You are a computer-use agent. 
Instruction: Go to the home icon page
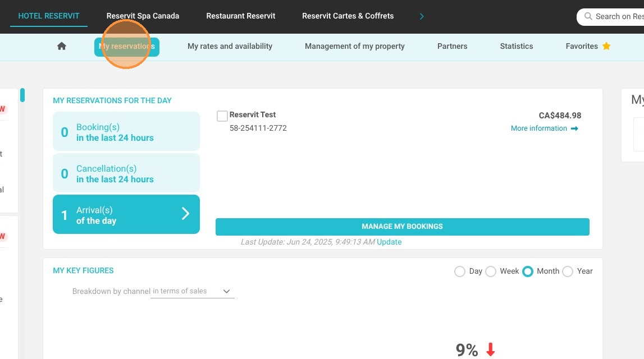pos(62,46)
